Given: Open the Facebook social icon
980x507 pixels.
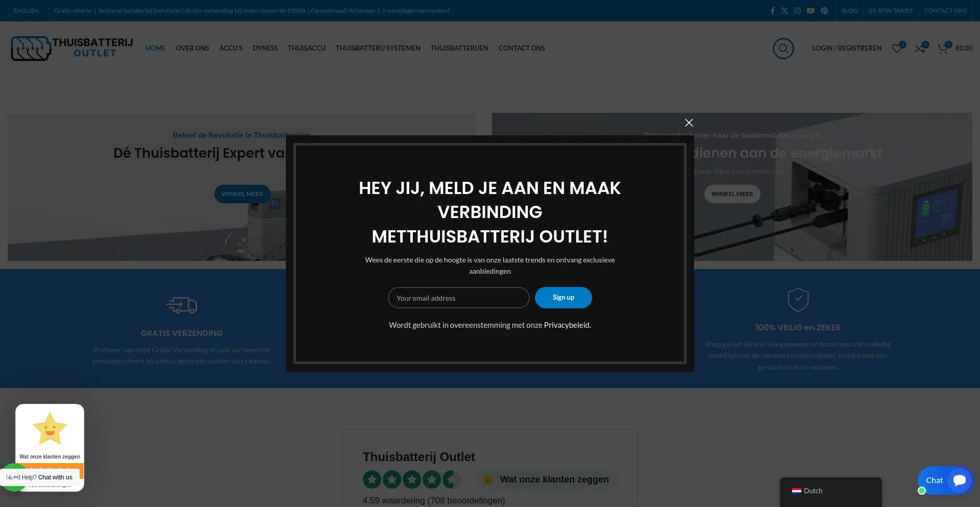Looking at the screenshot, I should [772, 11].
